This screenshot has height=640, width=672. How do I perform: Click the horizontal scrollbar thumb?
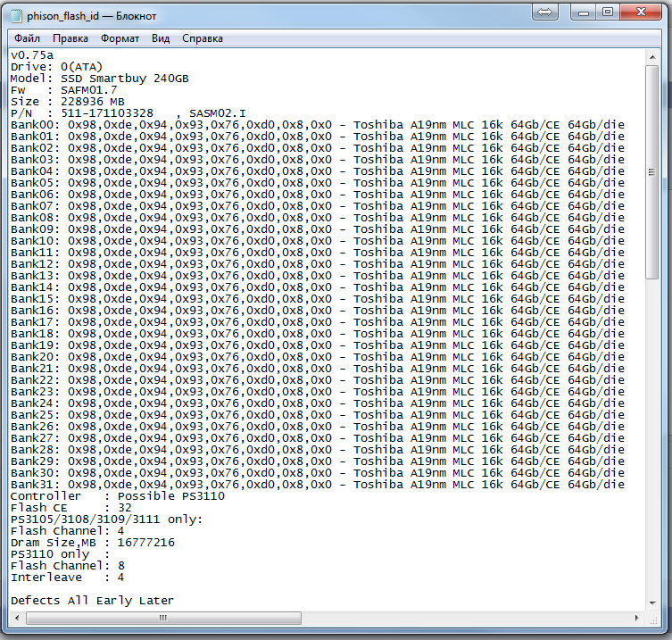[163, 618]
